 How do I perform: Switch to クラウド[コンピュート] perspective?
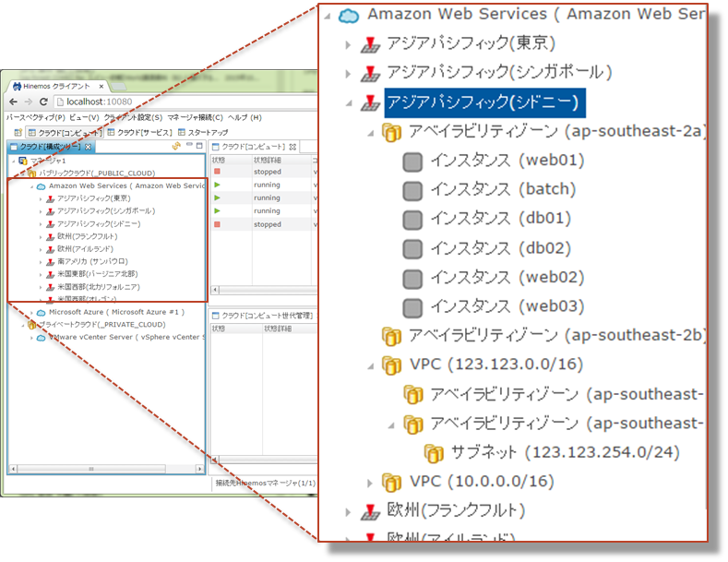point(65,133)
